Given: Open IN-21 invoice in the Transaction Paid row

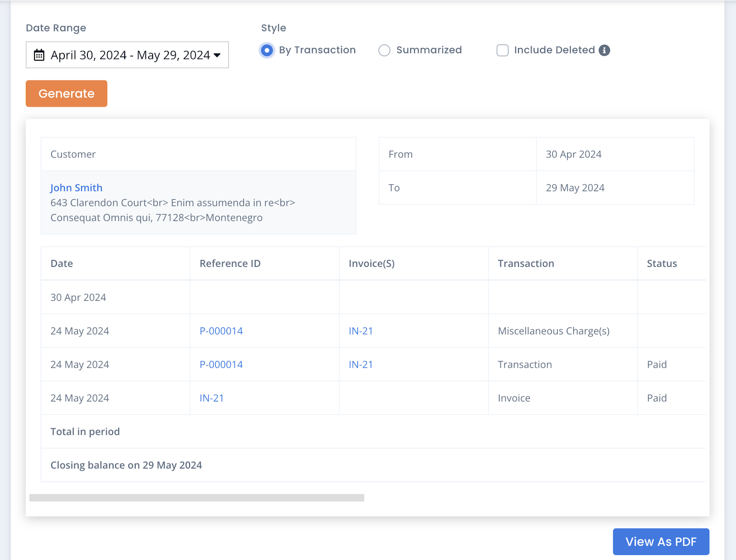Looking at the screenshot, I should point(361,364).
